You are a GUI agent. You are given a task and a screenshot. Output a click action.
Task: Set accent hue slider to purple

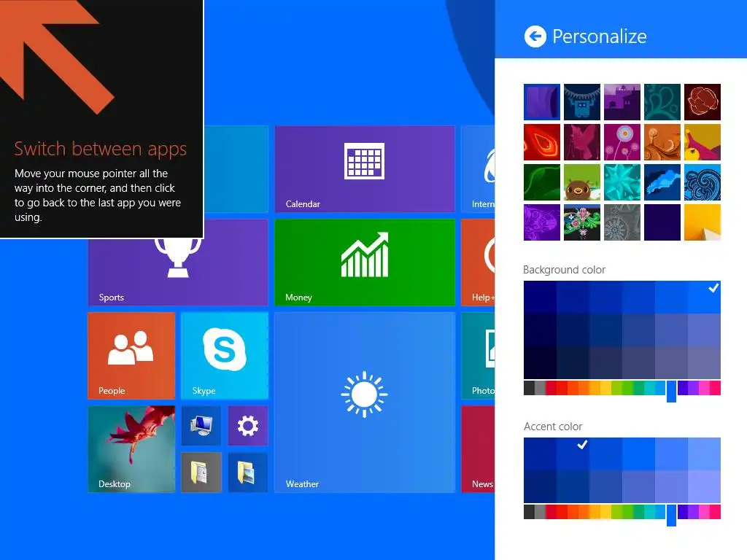pyautogui.click(x=694, y=512)
